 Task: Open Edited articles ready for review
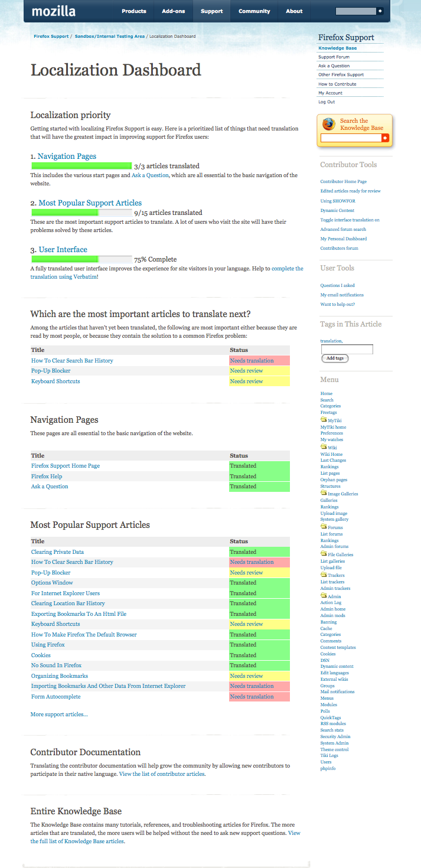[351, 191]
